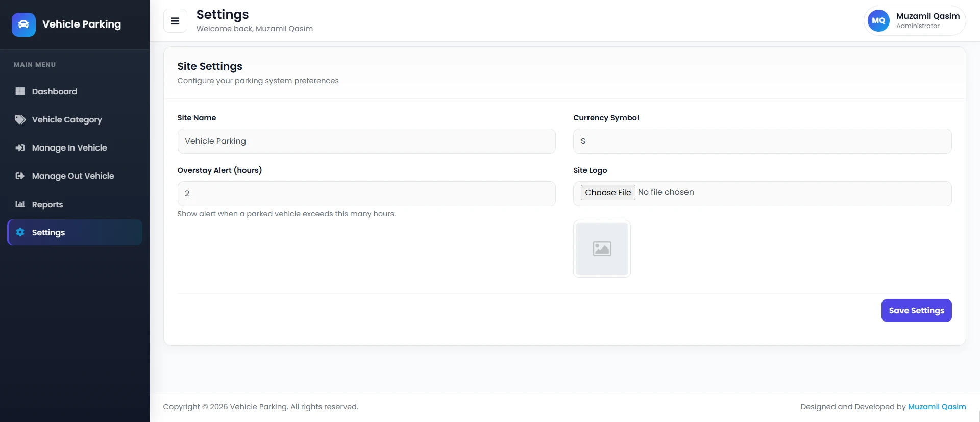Click the MQ avatar circle
Screen dimensions: 980x422
pyautogui.click(x=878, y=21)
